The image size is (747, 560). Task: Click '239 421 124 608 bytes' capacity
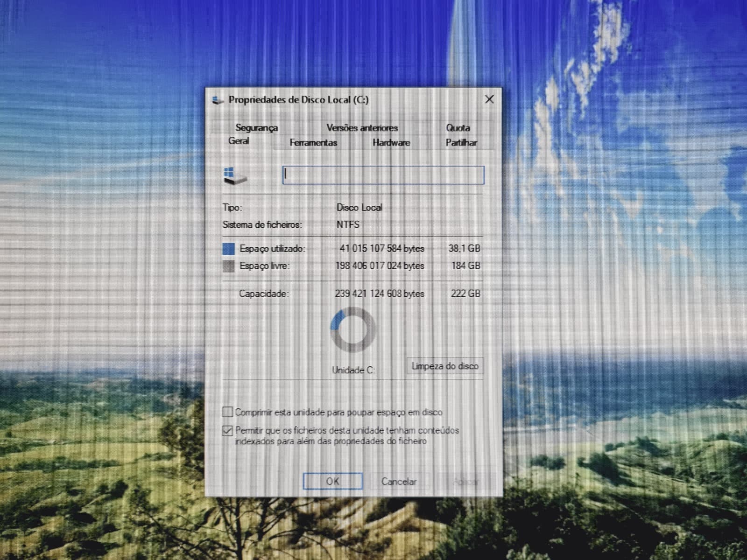coord(380,294)
